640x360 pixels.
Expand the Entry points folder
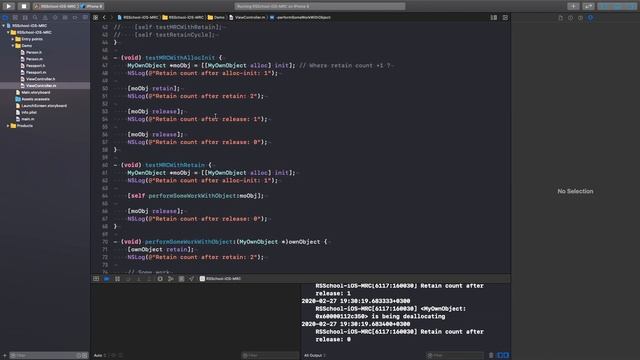tap(13, 39)
